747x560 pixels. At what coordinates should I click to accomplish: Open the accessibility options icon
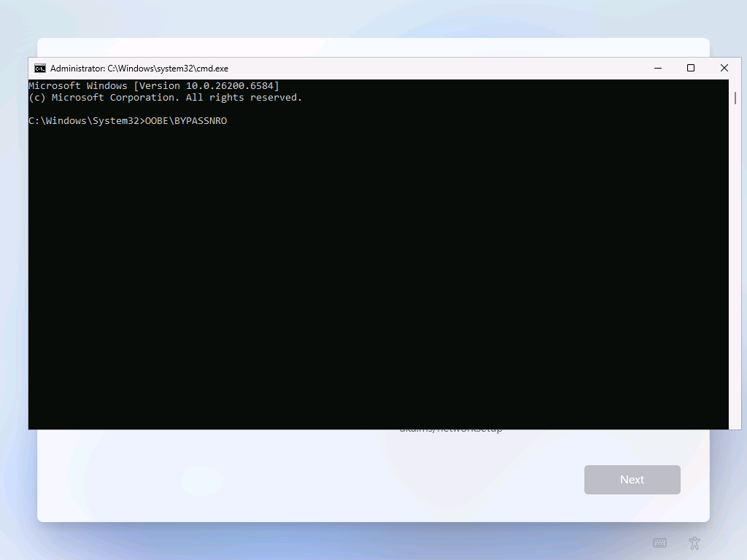coord(694,543)
